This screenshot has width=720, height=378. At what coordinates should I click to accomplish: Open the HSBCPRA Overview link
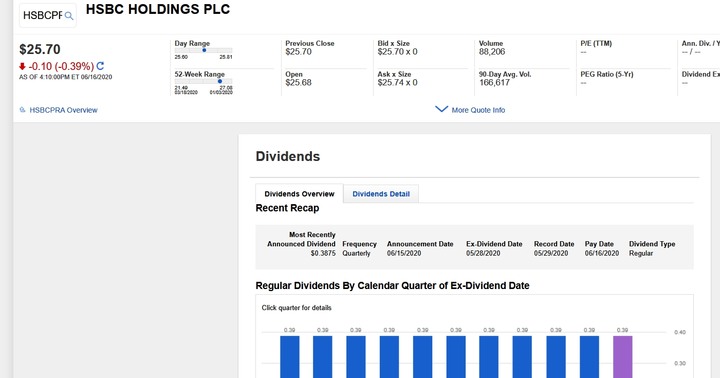(63, 110)
